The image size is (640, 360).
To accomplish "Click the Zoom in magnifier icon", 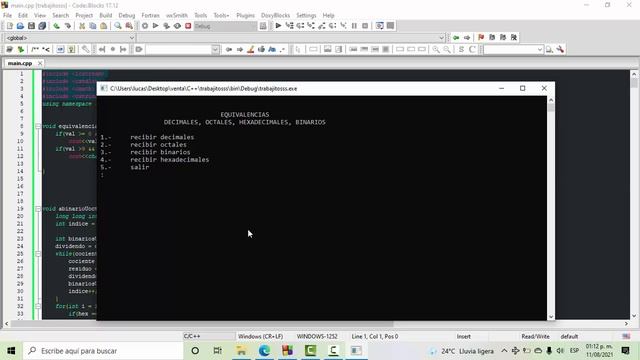I will (x=436, y=49).
